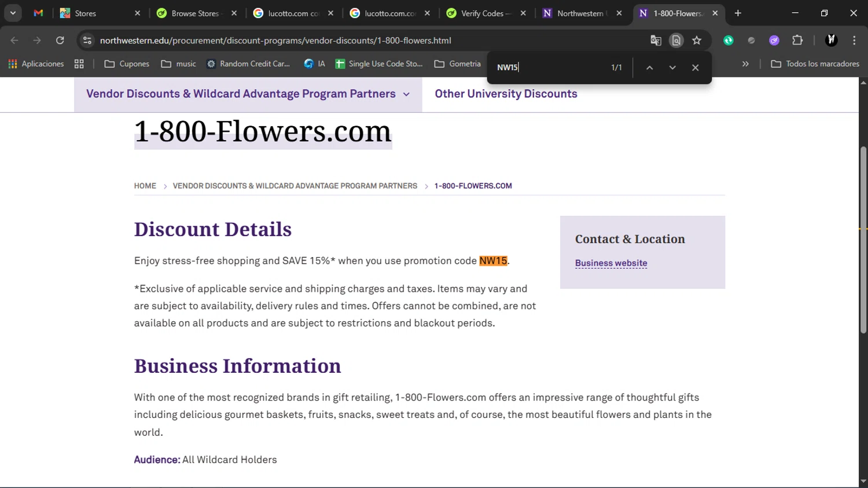Click the find-in-page search field
868x488 pixels.
coord(549,67)
